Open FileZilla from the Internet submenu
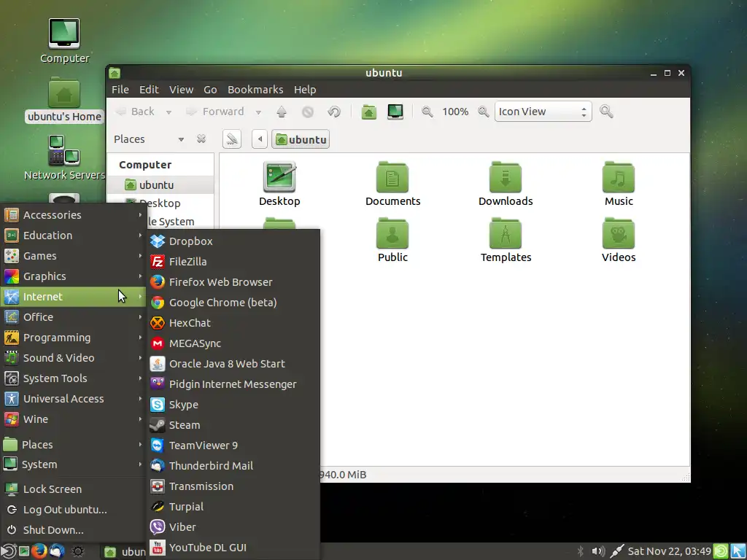 [233, 262]
